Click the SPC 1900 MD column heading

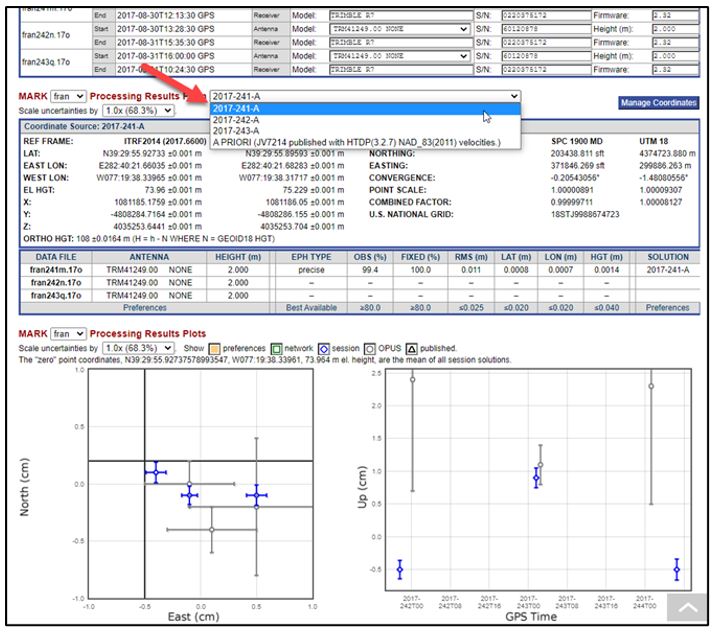pos(577,141)
